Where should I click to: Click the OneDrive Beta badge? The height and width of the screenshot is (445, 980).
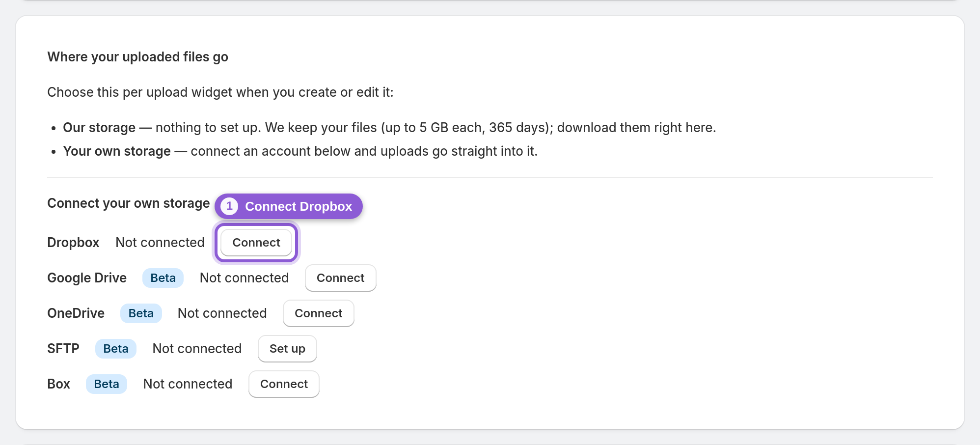(x=141, y=313)
